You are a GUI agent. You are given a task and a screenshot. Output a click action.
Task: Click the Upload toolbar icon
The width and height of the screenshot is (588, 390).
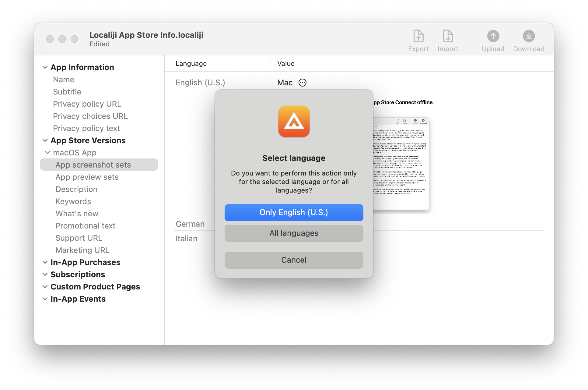click(x=493, y=36)
